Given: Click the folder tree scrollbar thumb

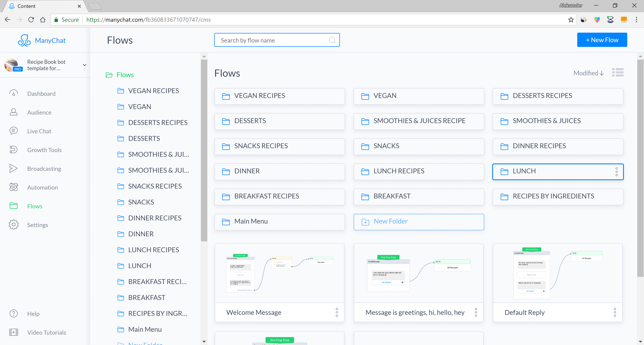Looking at the screenshot, I should 204,150.
